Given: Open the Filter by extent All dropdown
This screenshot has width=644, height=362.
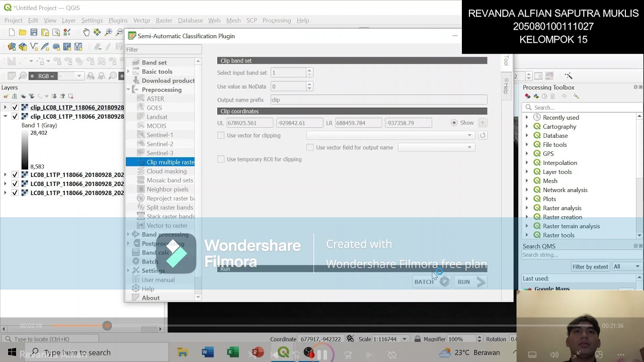Looking at the screenshot, I should pyautogui.click(x=626, y=266).
